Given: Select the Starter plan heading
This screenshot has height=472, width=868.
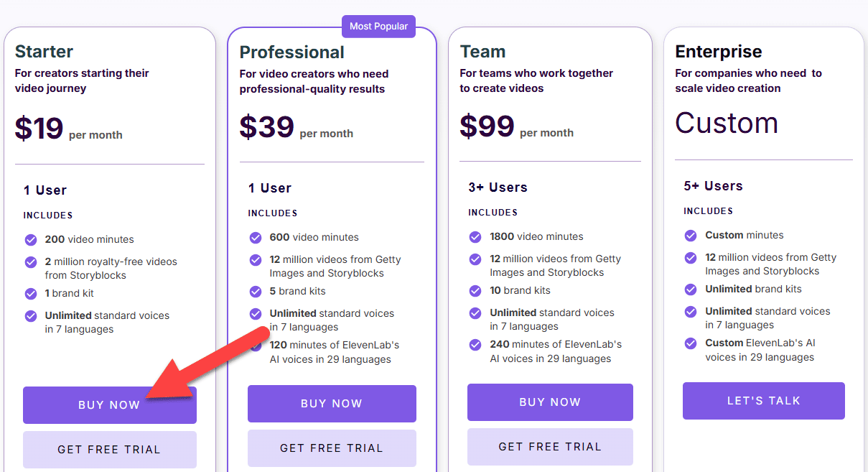Looking at the screenshot, I should 44,51.
